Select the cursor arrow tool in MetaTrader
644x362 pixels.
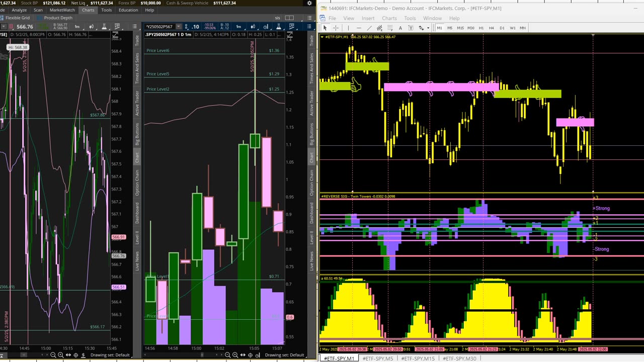[325, 28]
